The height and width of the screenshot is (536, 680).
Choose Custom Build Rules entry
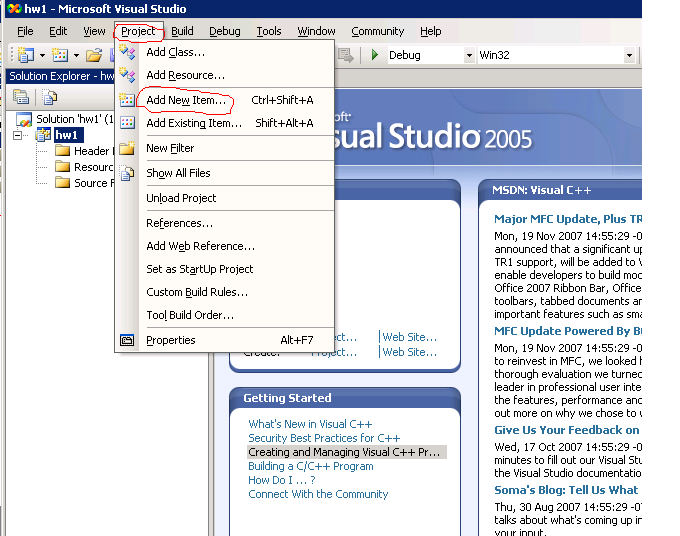[225, 292]
